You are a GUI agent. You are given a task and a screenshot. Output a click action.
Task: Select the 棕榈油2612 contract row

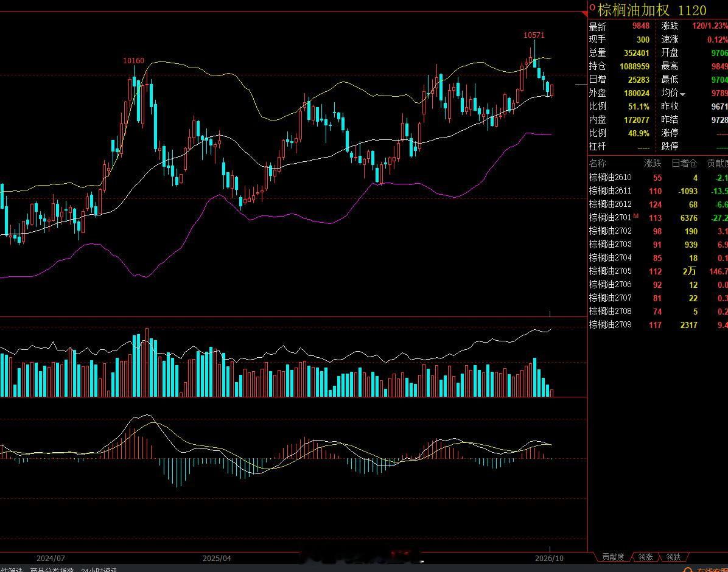coord(658,204)
